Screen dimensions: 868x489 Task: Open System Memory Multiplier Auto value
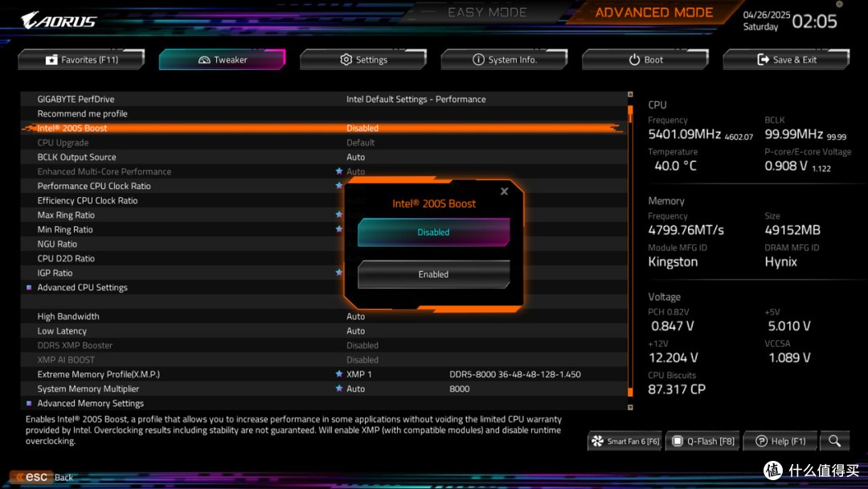pyautogui.click(x=355, y=388)
